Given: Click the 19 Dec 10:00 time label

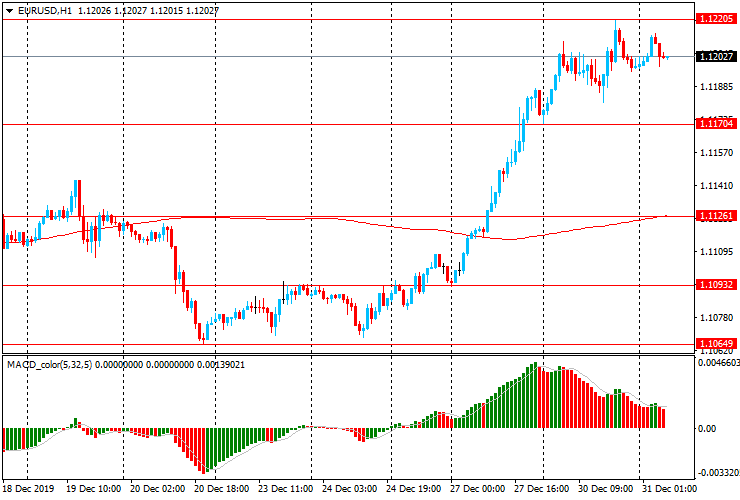Looking at the screenshot, I should pyautogui.click(x=93, y=489).
